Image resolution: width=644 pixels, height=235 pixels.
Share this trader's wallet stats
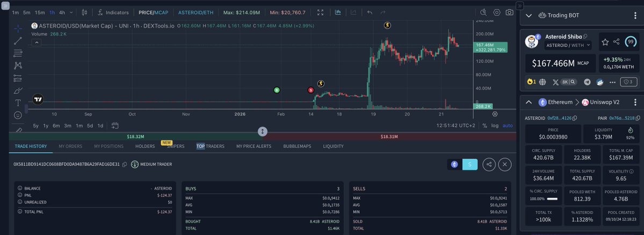pos(489,165)
